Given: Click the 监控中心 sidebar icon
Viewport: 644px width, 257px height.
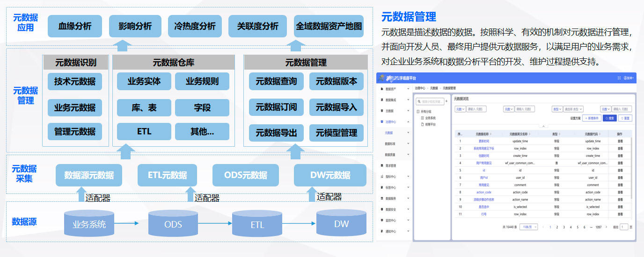Looking at the screenshot, I should pos(382,220).
